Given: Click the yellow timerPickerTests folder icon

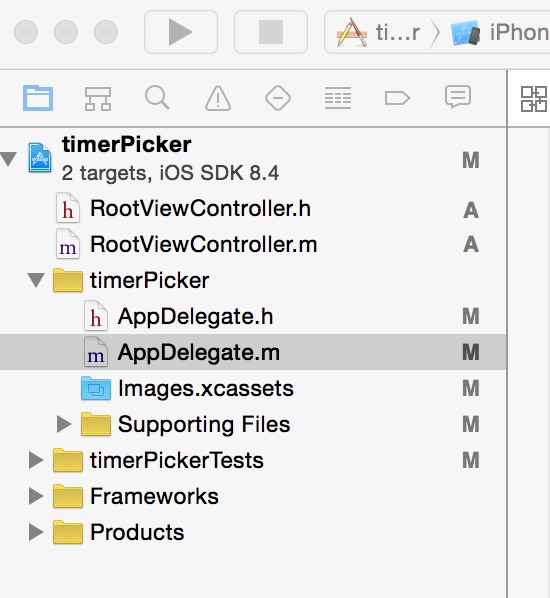Looking at the screenshot, I should [x=68, y=460].
